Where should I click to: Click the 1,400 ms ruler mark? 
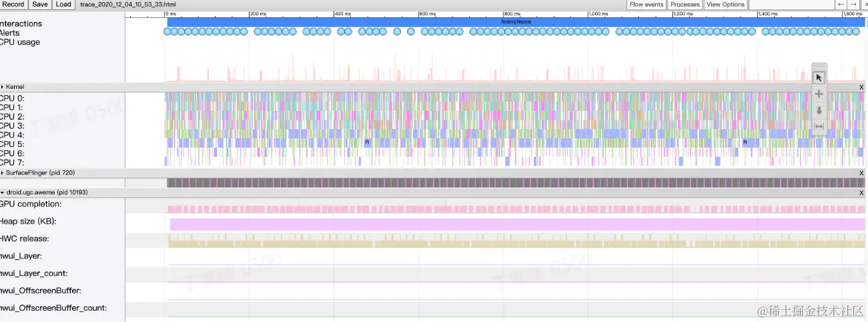pyautogui.click(x=768, y=13)
